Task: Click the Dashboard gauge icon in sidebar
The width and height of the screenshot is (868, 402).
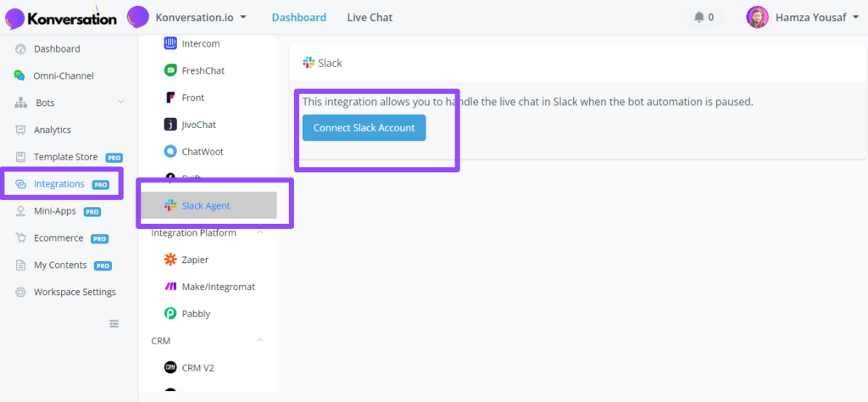Action: (20, 48)
